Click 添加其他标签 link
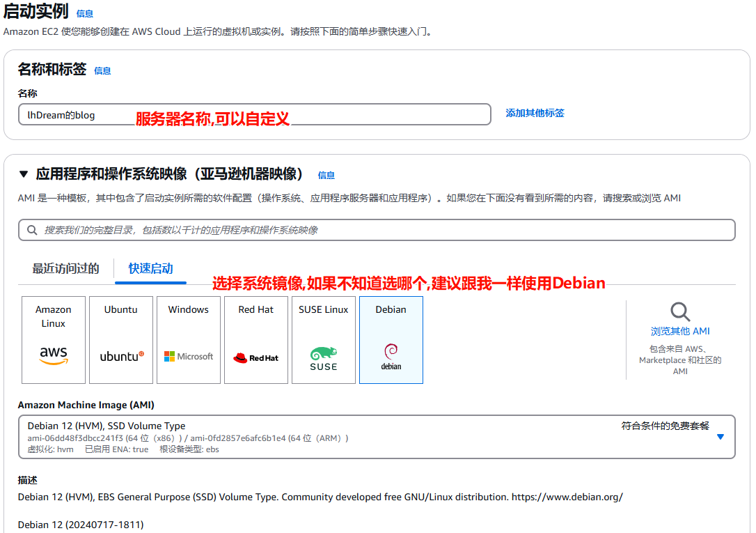The width and height of the screenshot is (756, 533). (x=535, y=113)
